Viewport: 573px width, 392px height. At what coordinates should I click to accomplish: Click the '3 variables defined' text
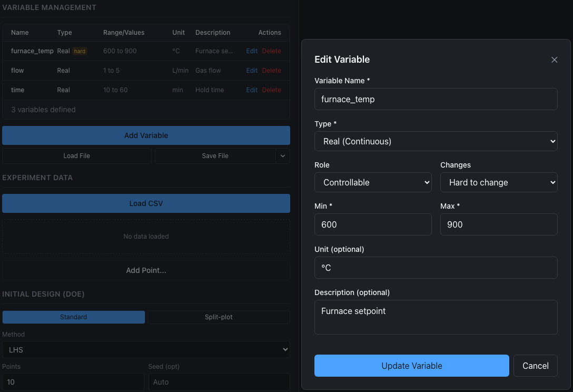(44, 110)
